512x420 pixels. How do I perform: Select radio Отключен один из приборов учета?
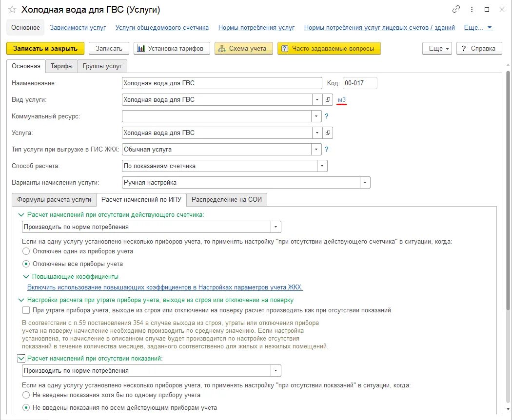[x=26, y=251]
